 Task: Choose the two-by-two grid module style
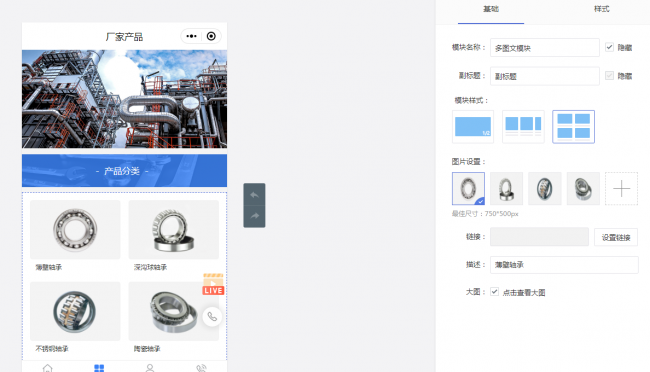click(x=573, y=127)
